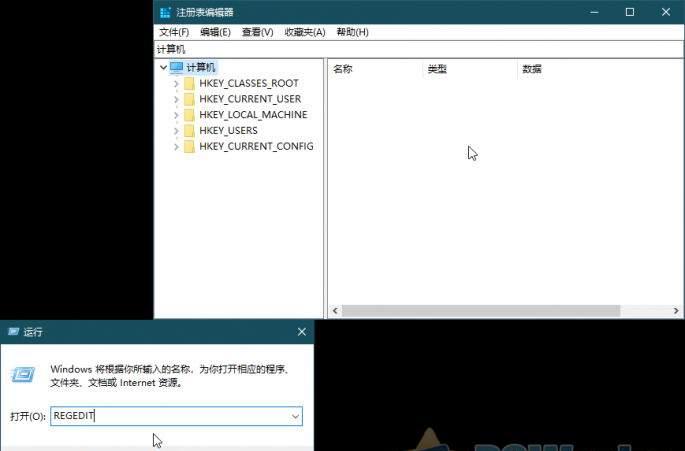Select HKEY_CURRENT_USER label
Screen dimensions: 685x451
[250, 99]
